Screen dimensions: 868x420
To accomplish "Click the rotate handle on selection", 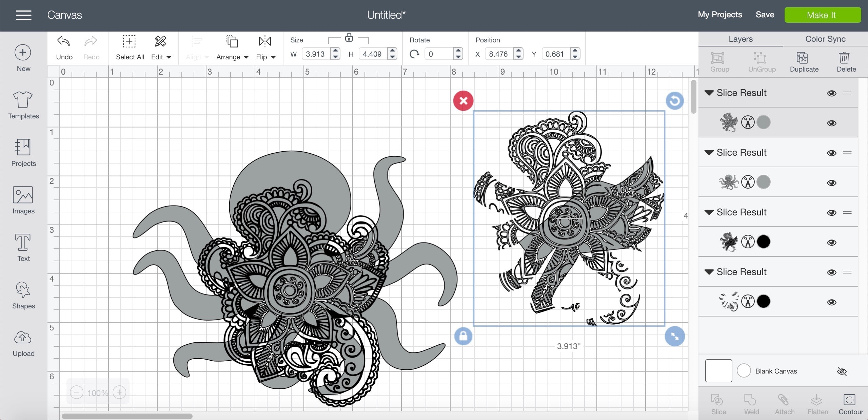I will pyautogui.click(x=675, y=101).
